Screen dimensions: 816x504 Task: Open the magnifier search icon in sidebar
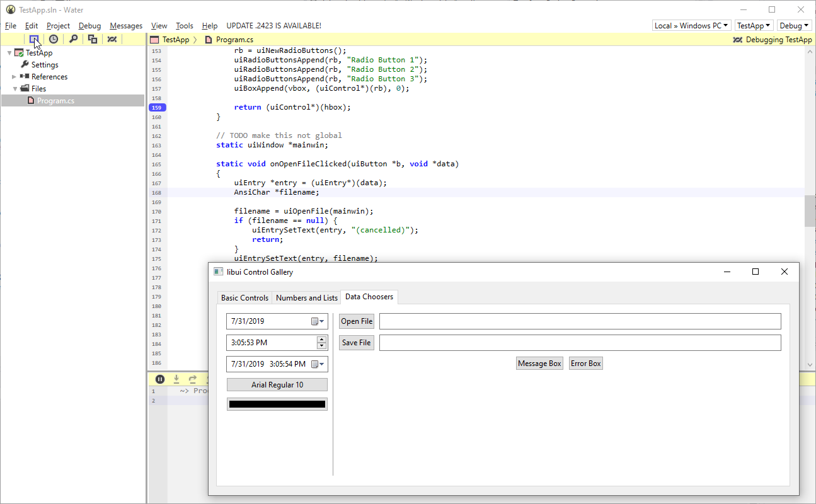tap(73, 39)
